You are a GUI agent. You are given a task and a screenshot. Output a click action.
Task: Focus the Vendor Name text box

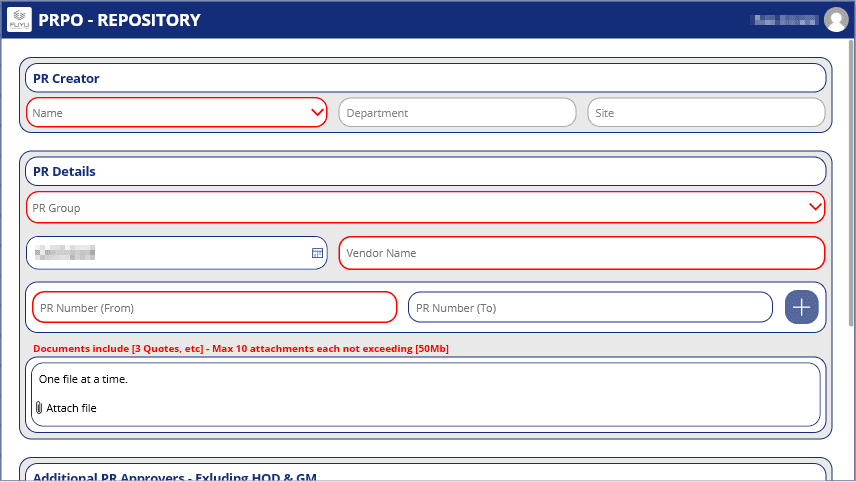click(581, 253)
